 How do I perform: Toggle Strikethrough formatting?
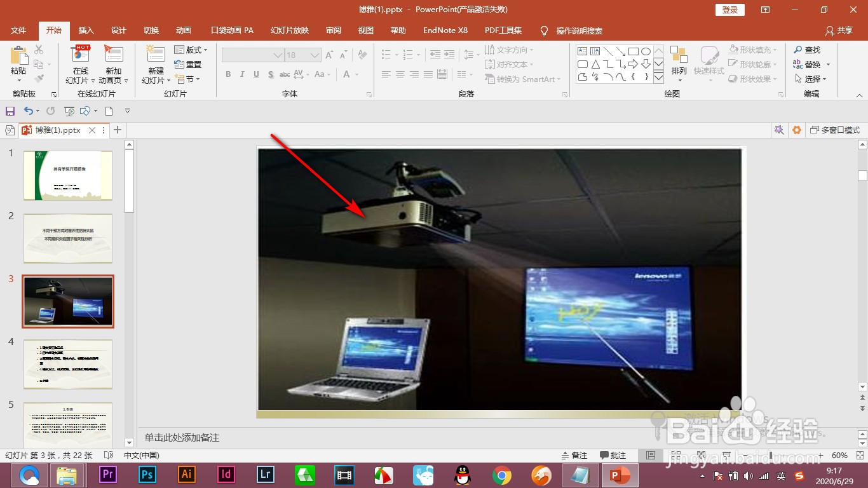(285, 74)
